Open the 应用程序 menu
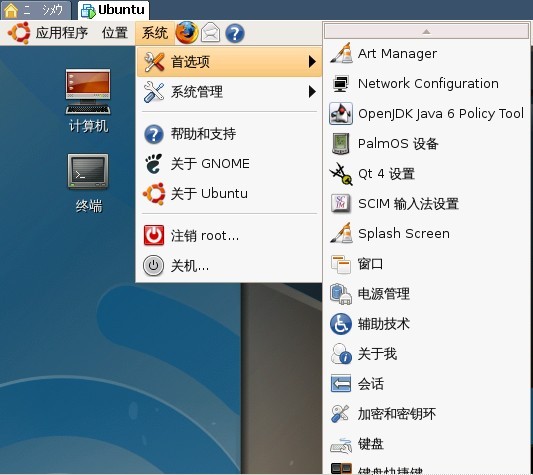Image resolution: width=533 pixels, height=475 pixels. click(48, 33)
